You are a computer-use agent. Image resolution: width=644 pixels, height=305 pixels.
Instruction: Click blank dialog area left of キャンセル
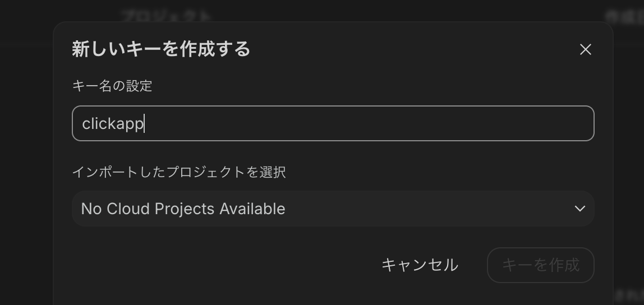[224, 265]
